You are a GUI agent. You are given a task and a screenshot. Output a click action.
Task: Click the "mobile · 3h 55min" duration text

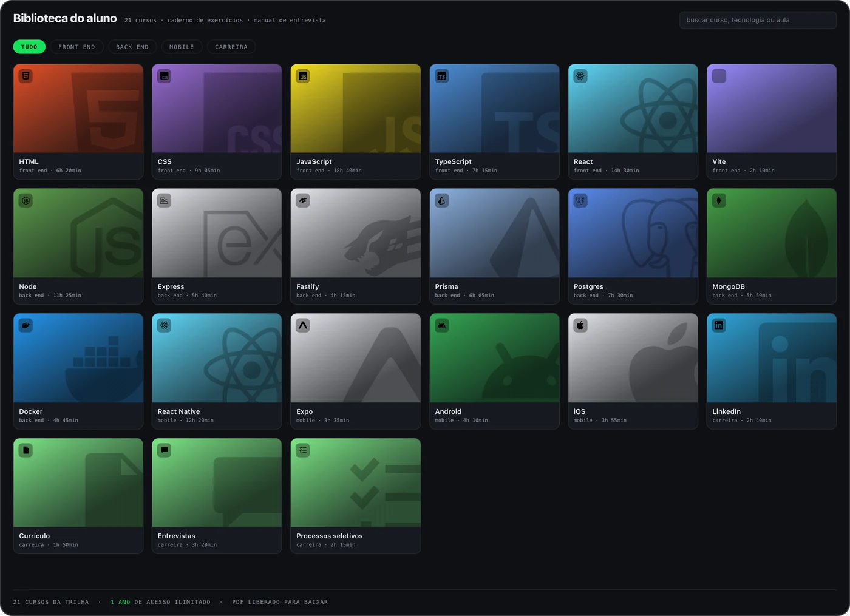[x=600, y=421]
